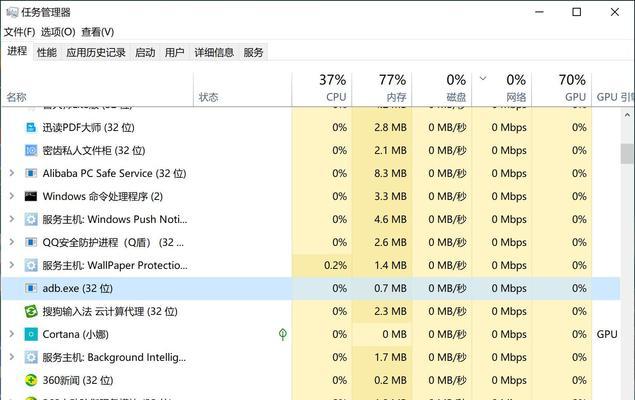Expand the 服务主机: Background Intellig row
Viewport: 635px width, 400px height.
(12, 357)
